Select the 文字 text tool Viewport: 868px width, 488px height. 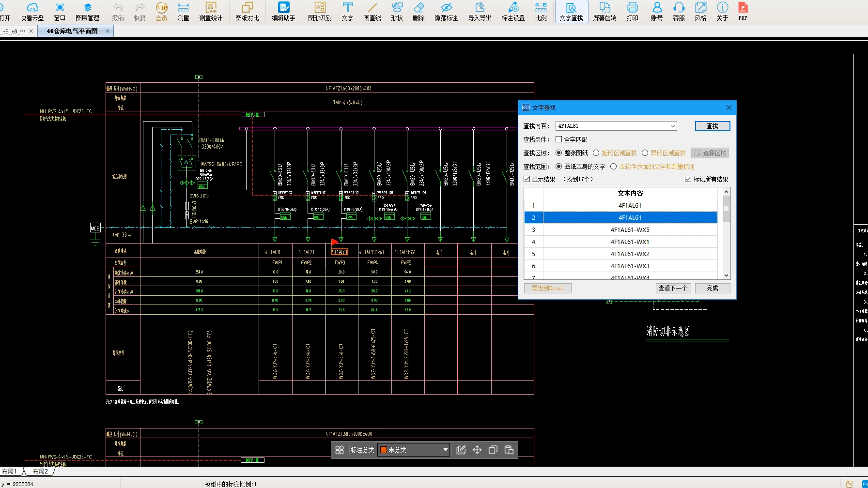point(347,12)
